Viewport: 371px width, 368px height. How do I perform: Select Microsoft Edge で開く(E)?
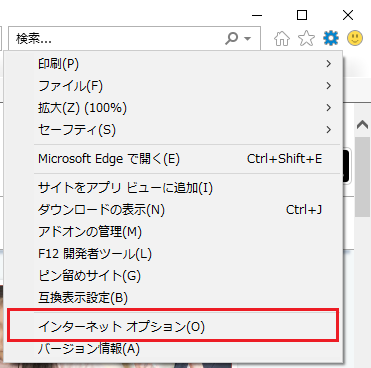pyautogui.click(x=173, y=159)
